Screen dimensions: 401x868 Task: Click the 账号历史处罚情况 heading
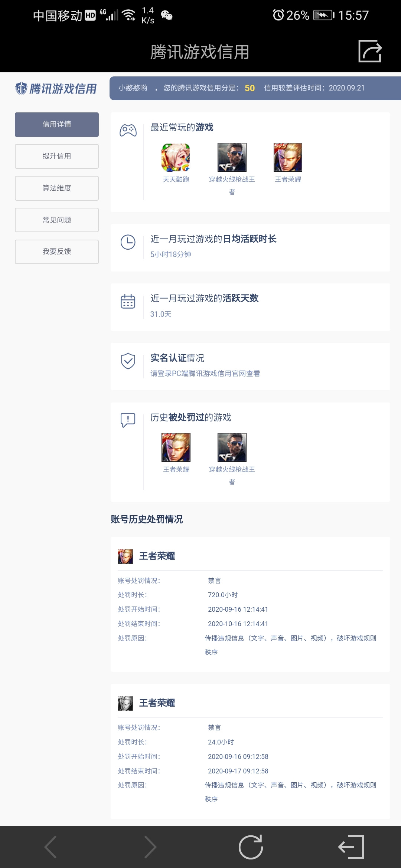(x=147, y=519)
